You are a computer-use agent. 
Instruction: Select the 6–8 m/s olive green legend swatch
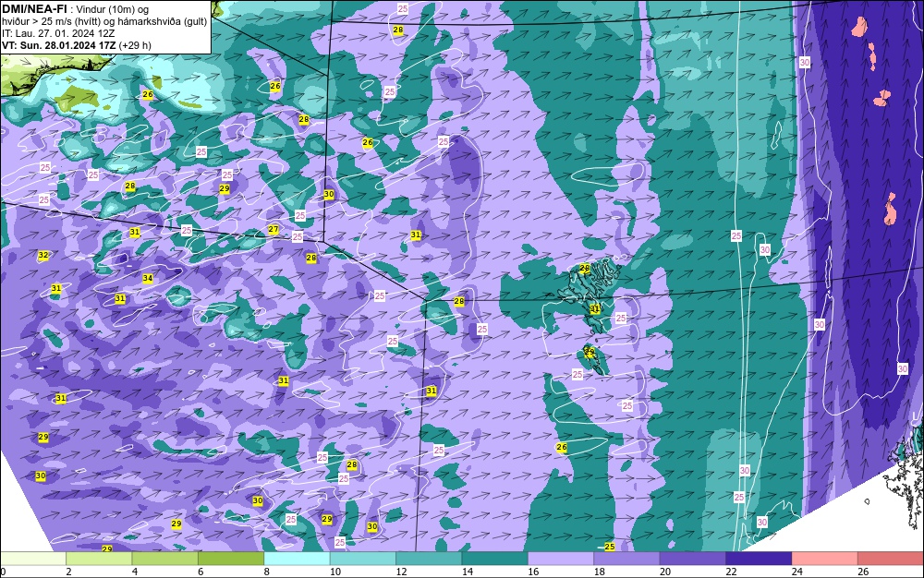231,559
